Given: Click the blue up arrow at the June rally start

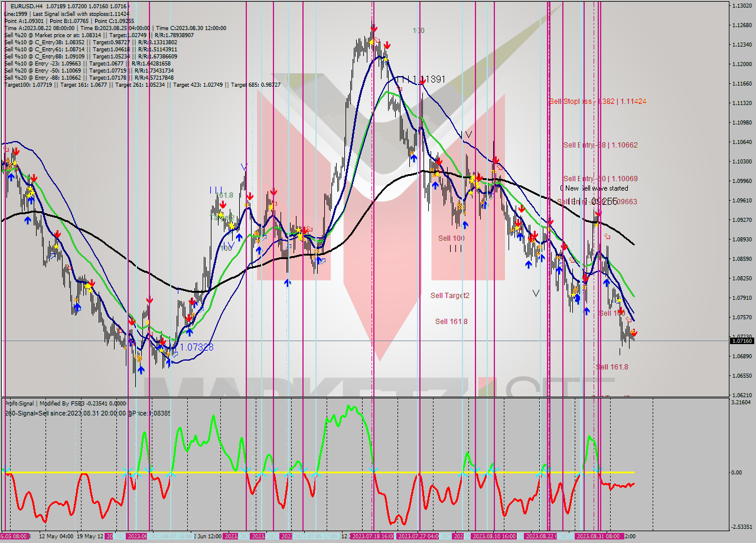Looking at the screenshot, I should pos(286,283).
